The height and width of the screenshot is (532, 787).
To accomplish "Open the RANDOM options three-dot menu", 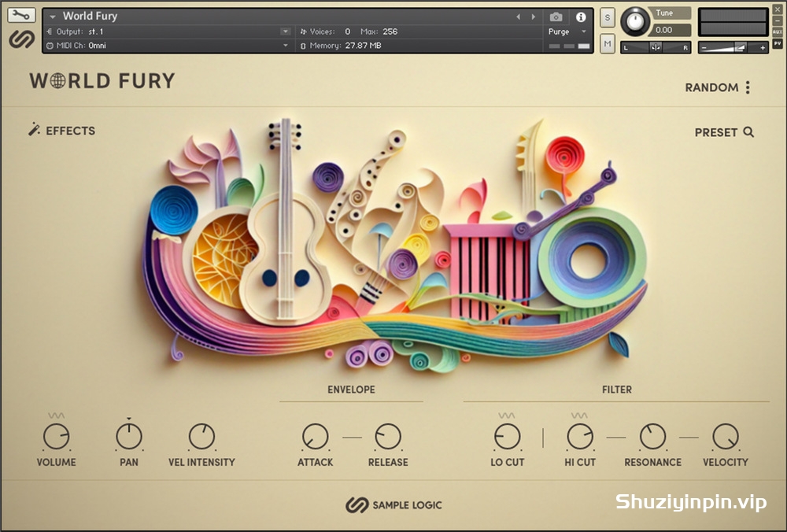I will [x=748, y=87].
